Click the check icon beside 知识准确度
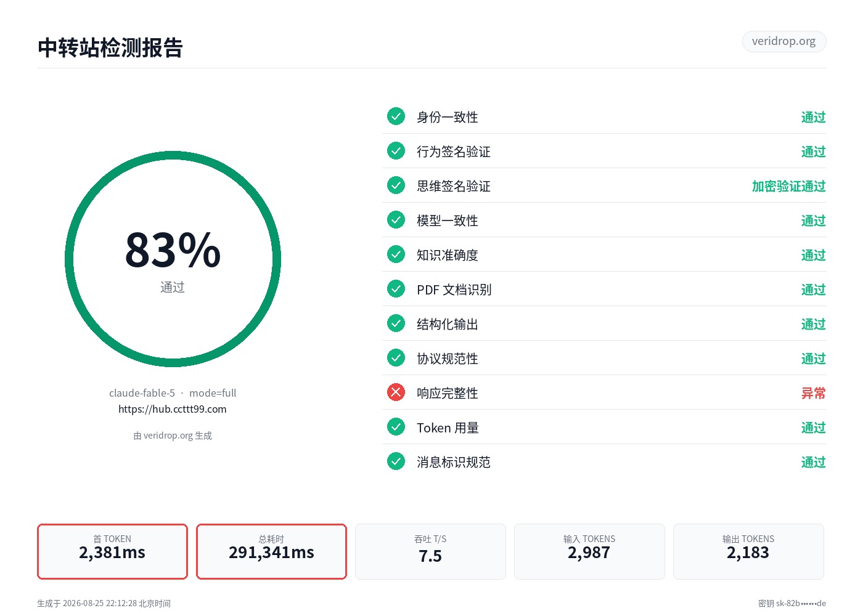Viewport: 863px width, 616px height. (x=396, y=254)
